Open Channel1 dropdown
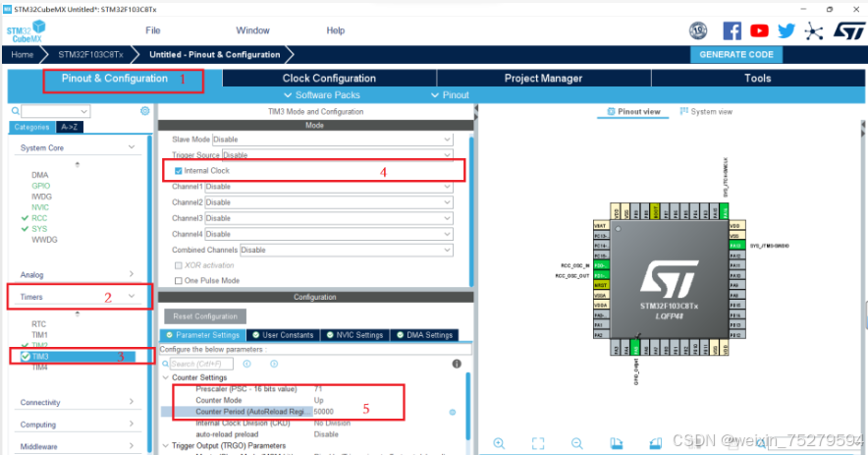Viewport: 868px width, 455px height. click(329, 187)
